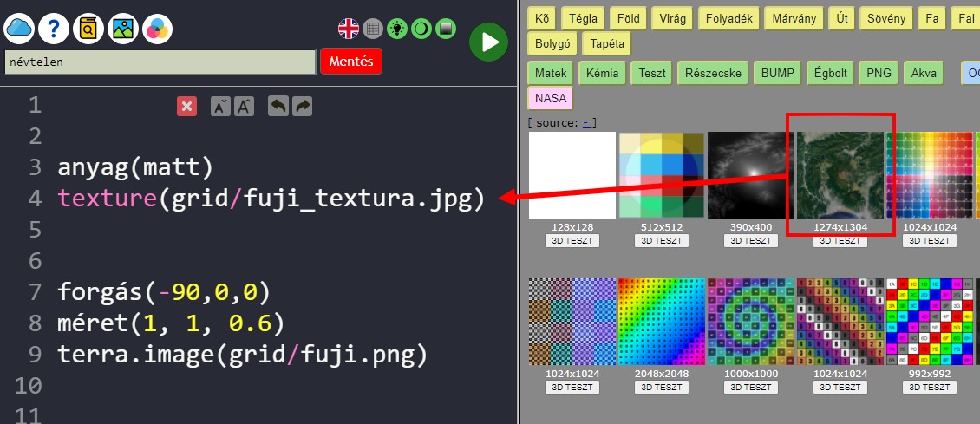The image size is (980, 424).
Task: Open help with the question mark icon
Action: tap(54, 29)
